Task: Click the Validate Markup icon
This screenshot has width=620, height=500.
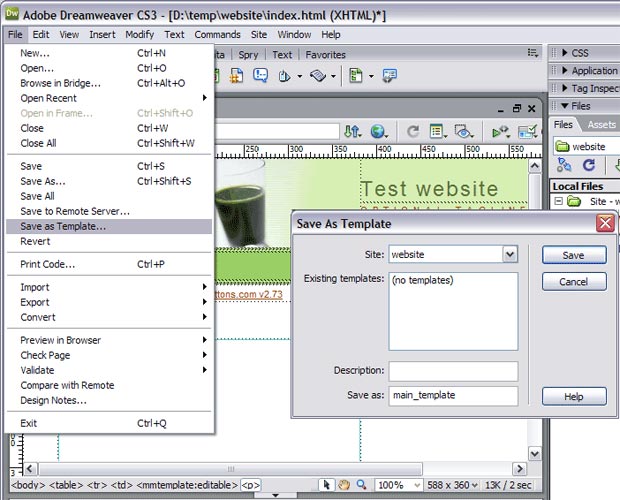Action: point(500,131)
